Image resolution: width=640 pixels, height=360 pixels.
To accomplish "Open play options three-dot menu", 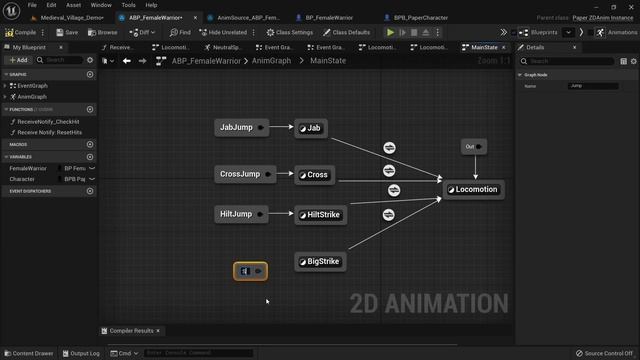I will [x=438, y=32].
